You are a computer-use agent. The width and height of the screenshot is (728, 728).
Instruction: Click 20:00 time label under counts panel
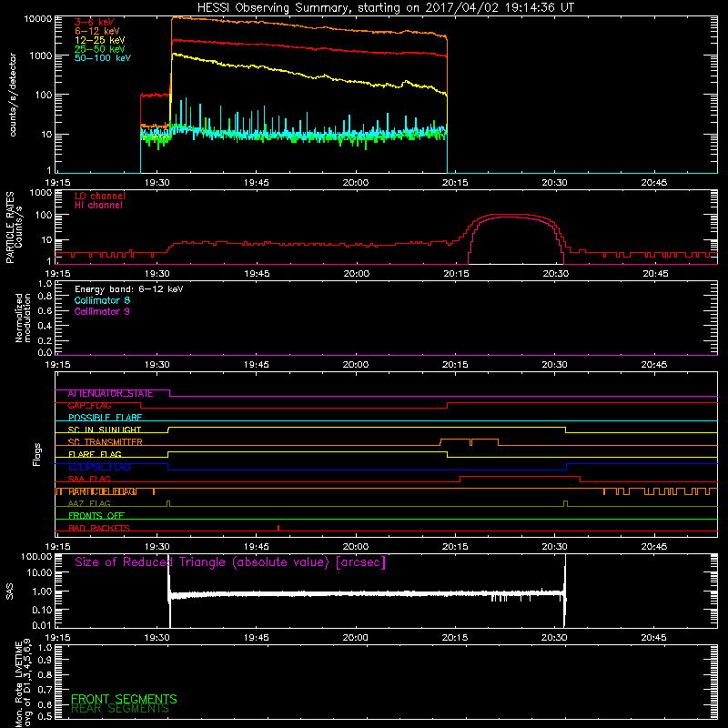pyautogui.click(x=356, y=183)
